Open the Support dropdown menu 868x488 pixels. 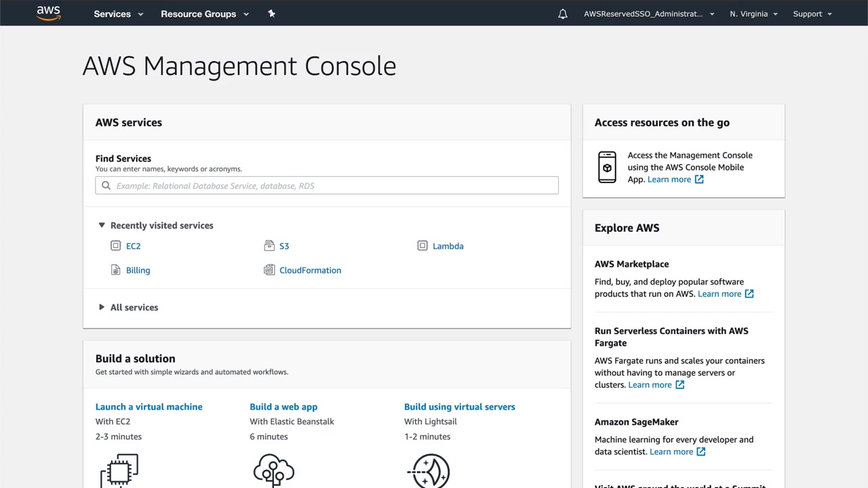tap(812, 14)
